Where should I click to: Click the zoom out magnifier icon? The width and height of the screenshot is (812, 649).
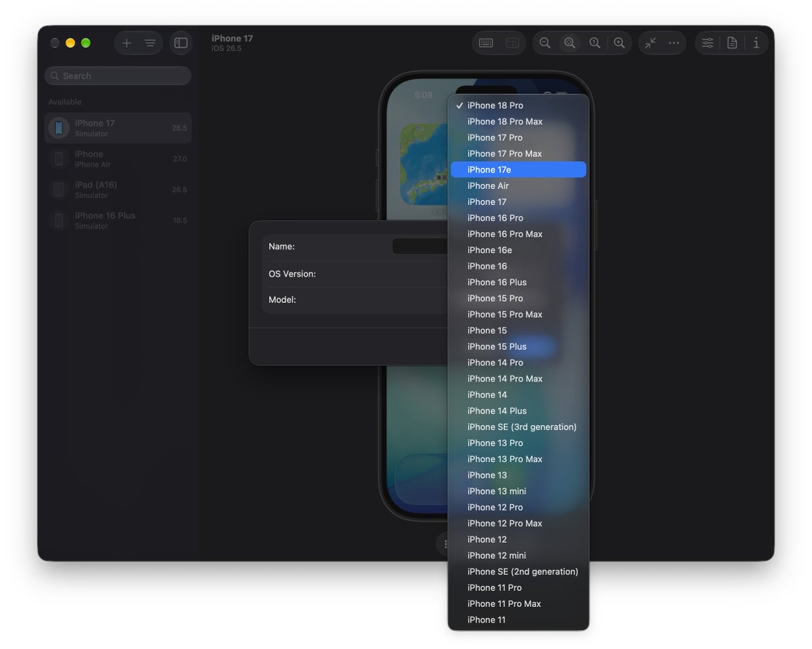click(x=545, y=43)
